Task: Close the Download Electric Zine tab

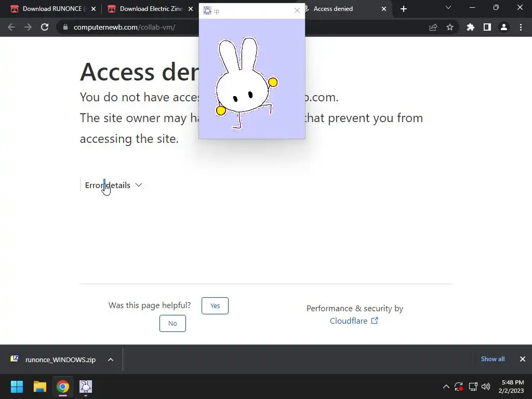Action: coord(191,9)
